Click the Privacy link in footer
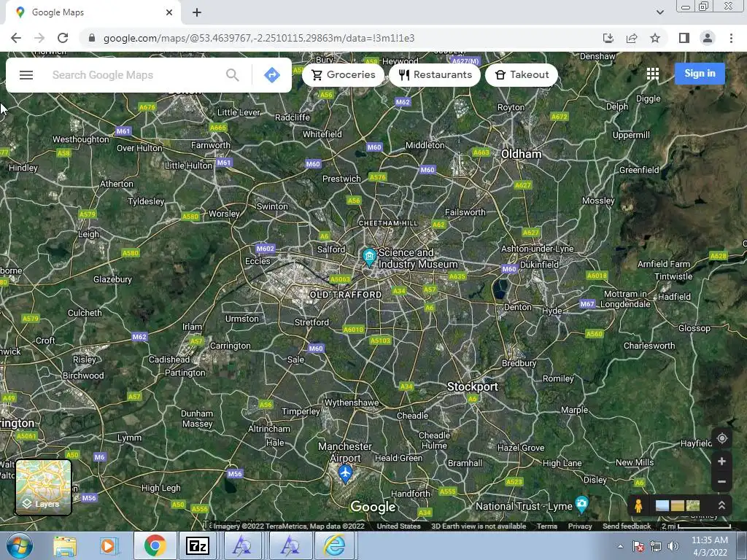Image resolution: width=747 pixels, height=560 pixels. [x=580, y=526]
